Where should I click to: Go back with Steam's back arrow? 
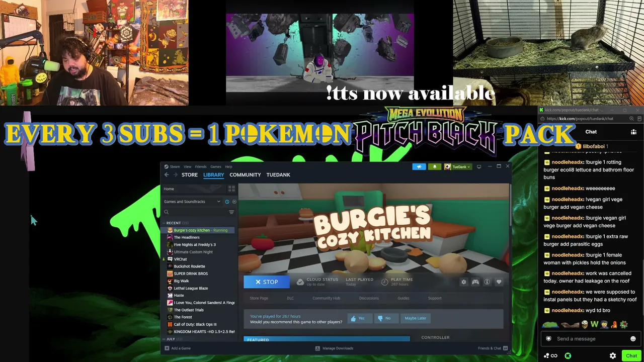click(167, 175)
